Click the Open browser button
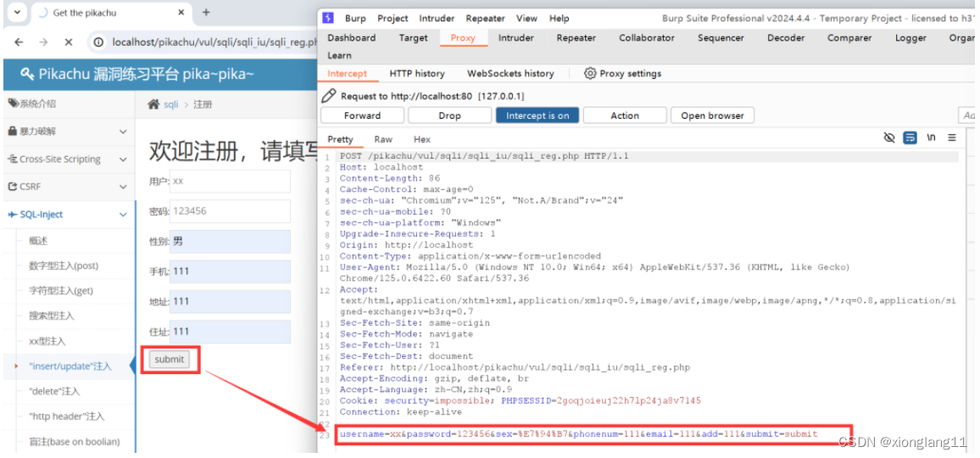This screenshot has width=980, height=458. click(x=712, y=115)
